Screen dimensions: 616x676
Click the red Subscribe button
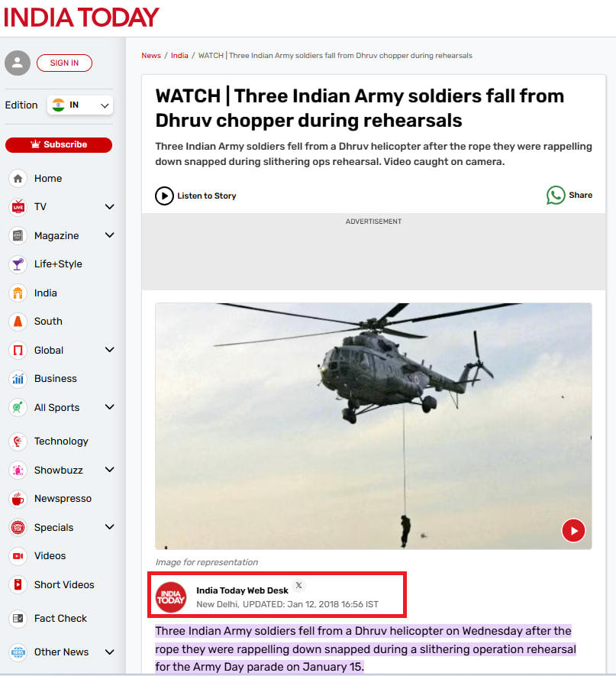click(59, 145)
